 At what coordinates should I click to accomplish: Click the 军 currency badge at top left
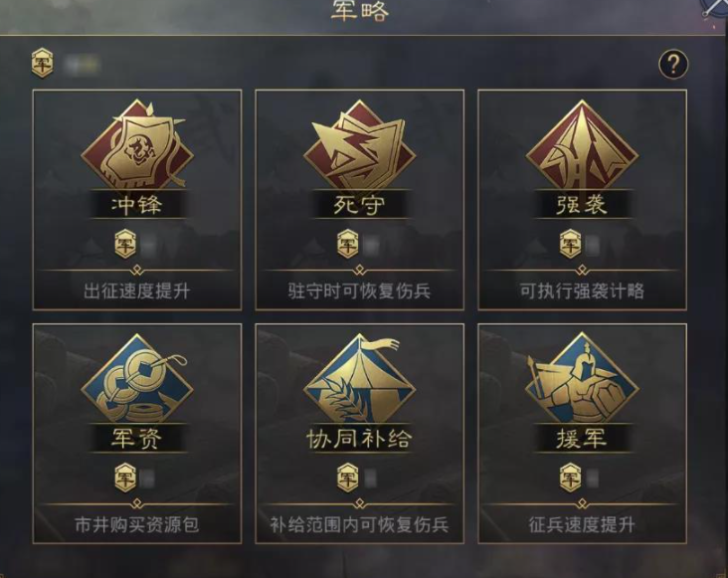pos(42,63)
